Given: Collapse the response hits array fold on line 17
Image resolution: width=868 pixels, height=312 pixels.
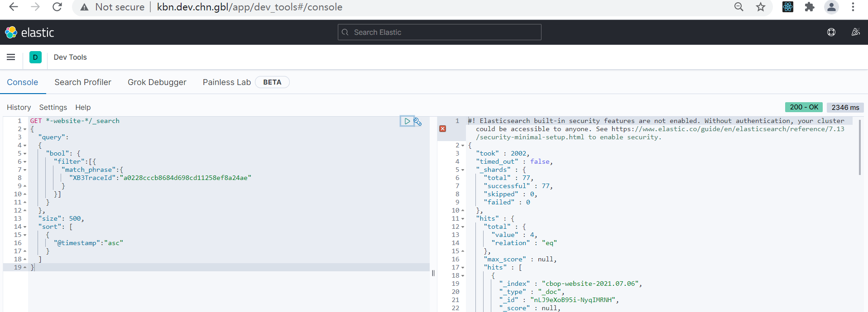Looking at the screenshot, I should 463,268.
